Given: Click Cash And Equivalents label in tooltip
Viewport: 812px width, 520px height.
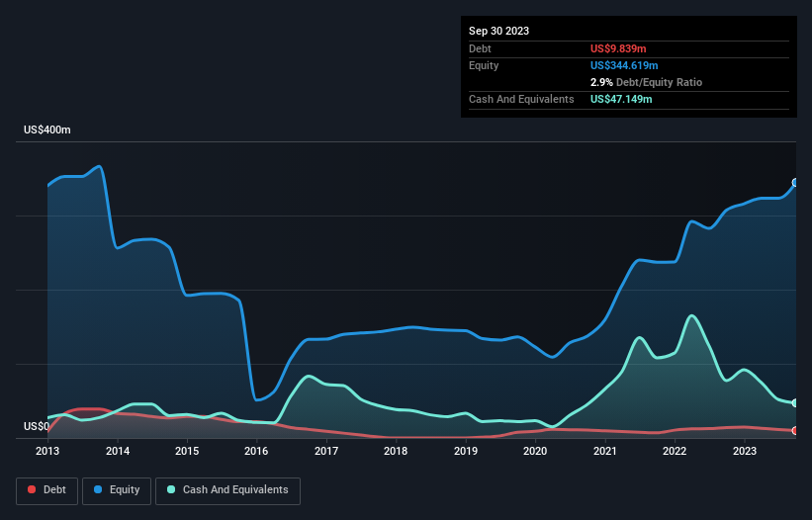Looking at the screenshot, I should pos(521,99).
